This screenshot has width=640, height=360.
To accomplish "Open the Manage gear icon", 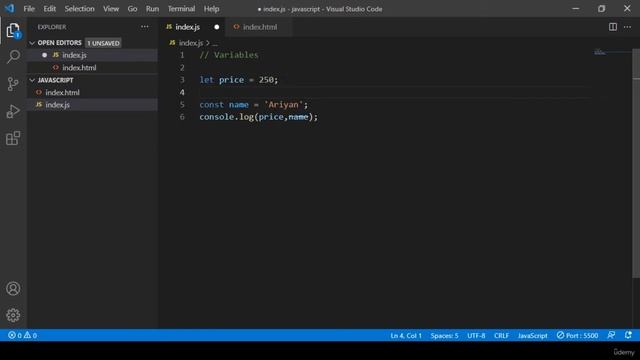I will (13, 315).
